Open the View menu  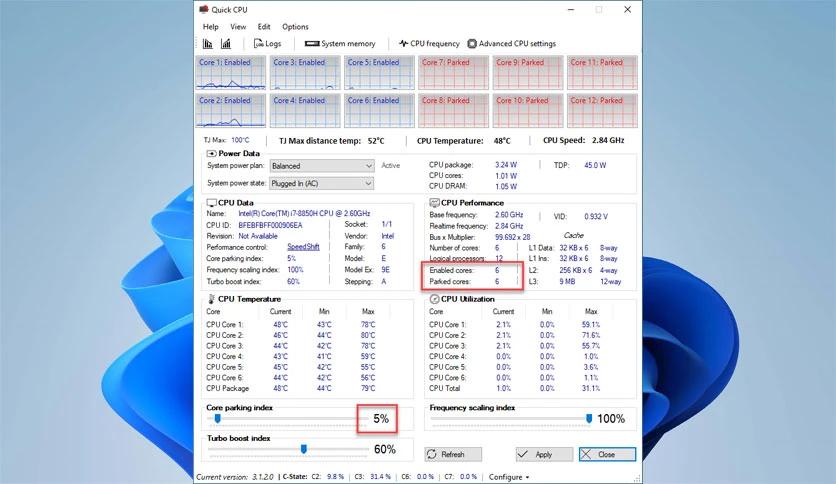[238, 27]
